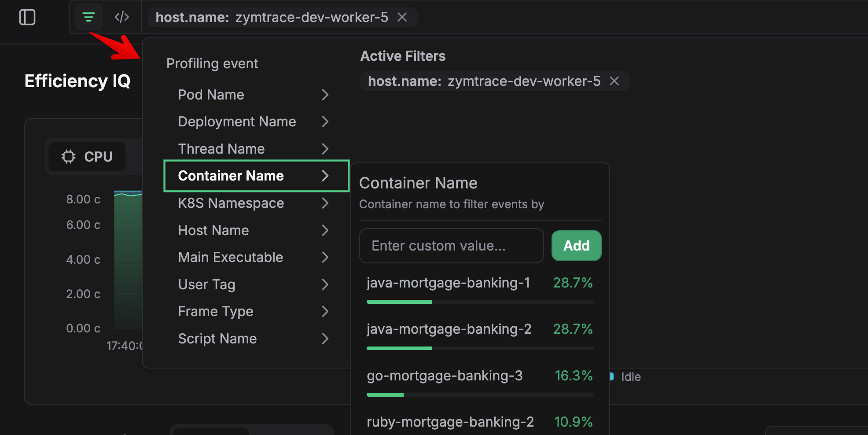Remove host.name chip under Active Filters
The image size is (868, 435).
click(614, 81)
